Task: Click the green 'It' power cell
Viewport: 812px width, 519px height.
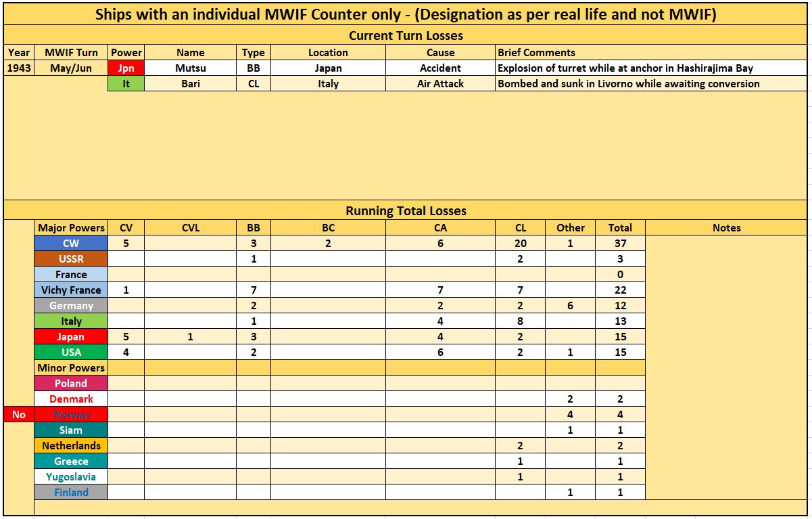Action: click(126, 84)
